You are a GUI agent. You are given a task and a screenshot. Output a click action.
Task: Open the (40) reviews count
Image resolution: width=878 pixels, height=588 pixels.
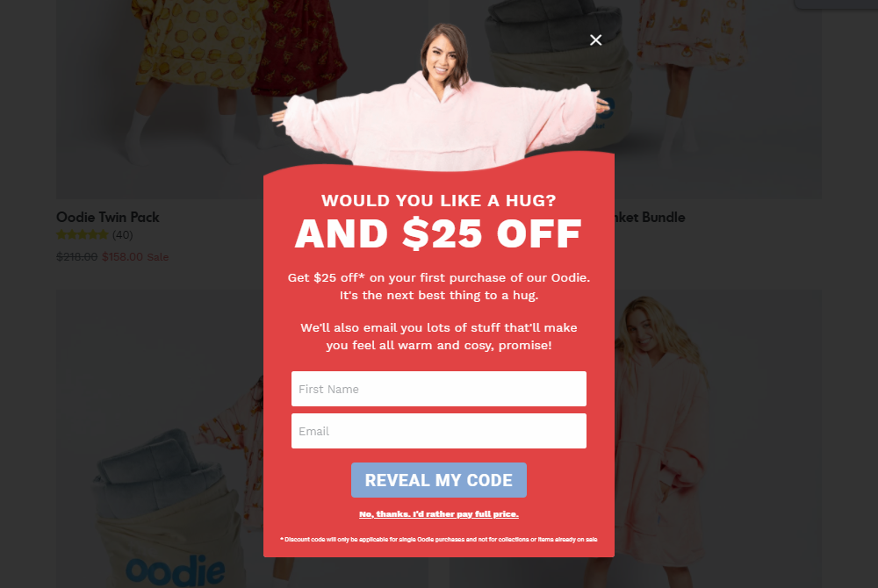123,235
